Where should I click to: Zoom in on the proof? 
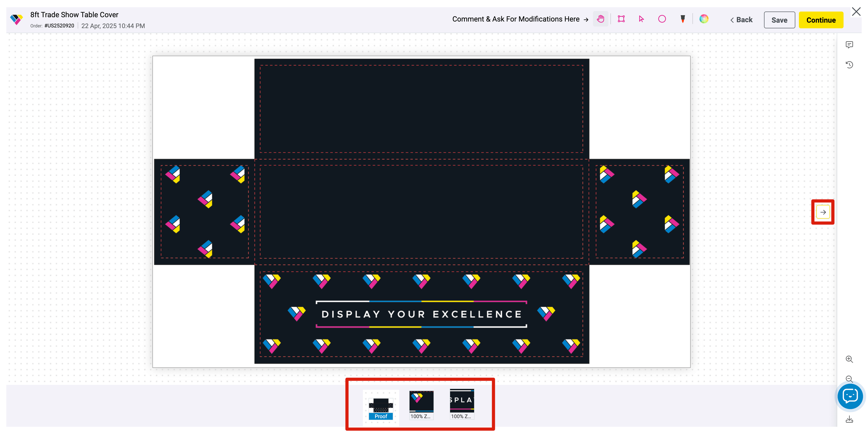click(849, 359)
